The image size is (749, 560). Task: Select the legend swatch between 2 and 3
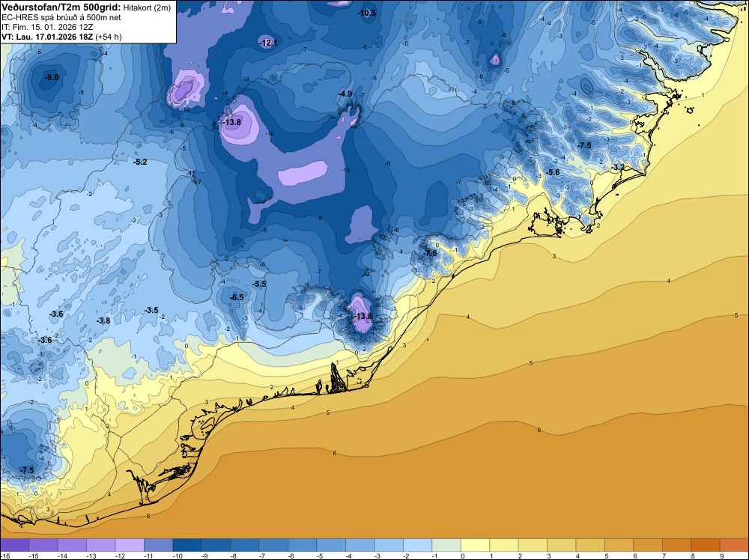click(x=533, y=545)
